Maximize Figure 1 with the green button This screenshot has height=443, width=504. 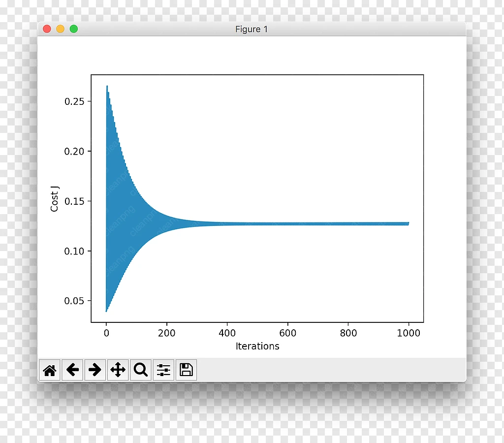[74, 29]
